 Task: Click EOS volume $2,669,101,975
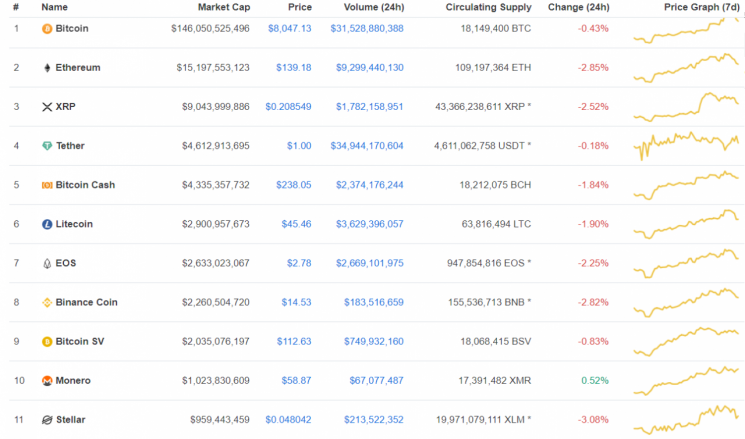(x=370, y=263)
